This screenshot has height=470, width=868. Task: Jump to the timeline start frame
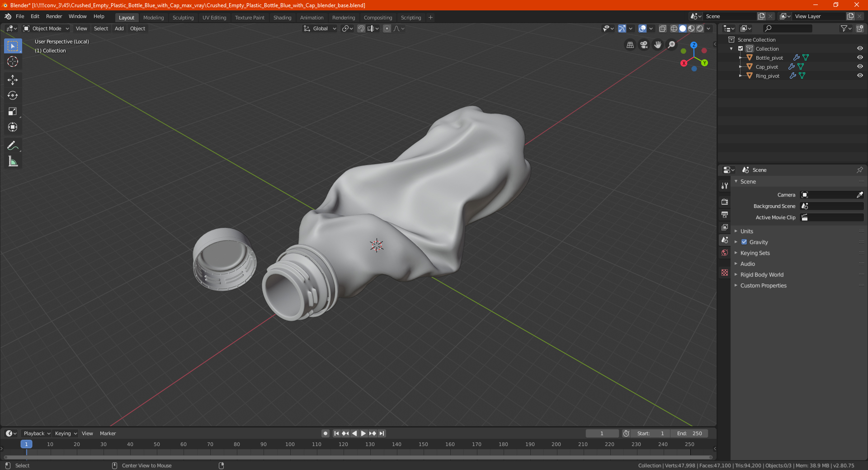[336, 433]
